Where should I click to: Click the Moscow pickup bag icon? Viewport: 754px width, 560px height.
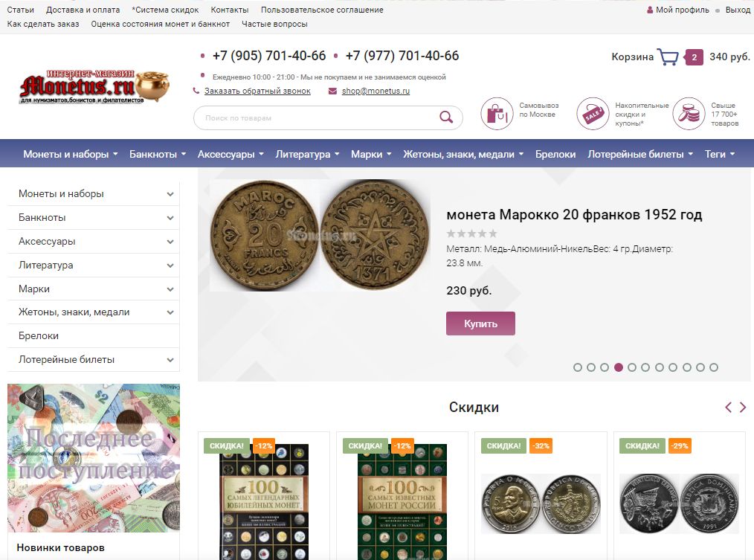tap(497, 114)
